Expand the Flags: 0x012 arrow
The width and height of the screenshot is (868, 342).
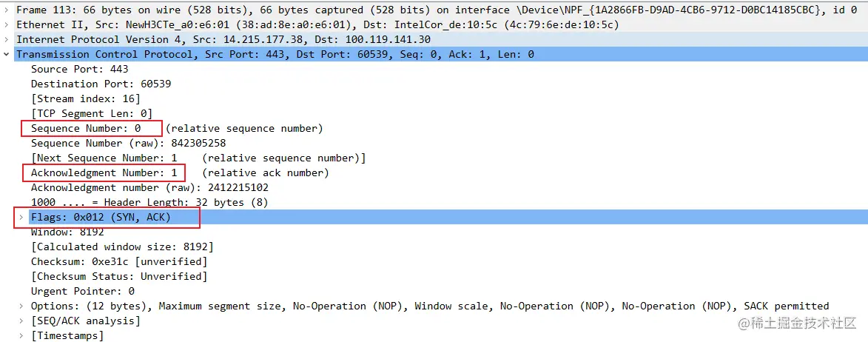[x=21, y=218]
